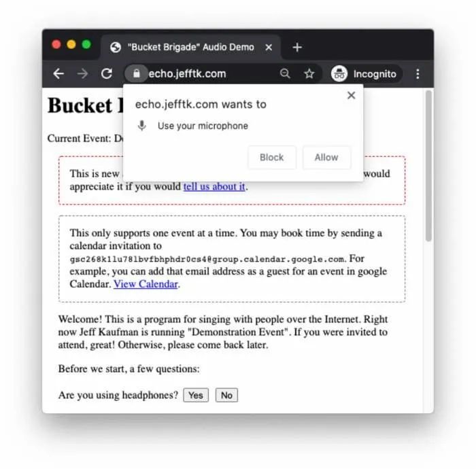This screenshot has height=469, width=476.
Task: Open the "tell us about it" link
Action: 214,186
